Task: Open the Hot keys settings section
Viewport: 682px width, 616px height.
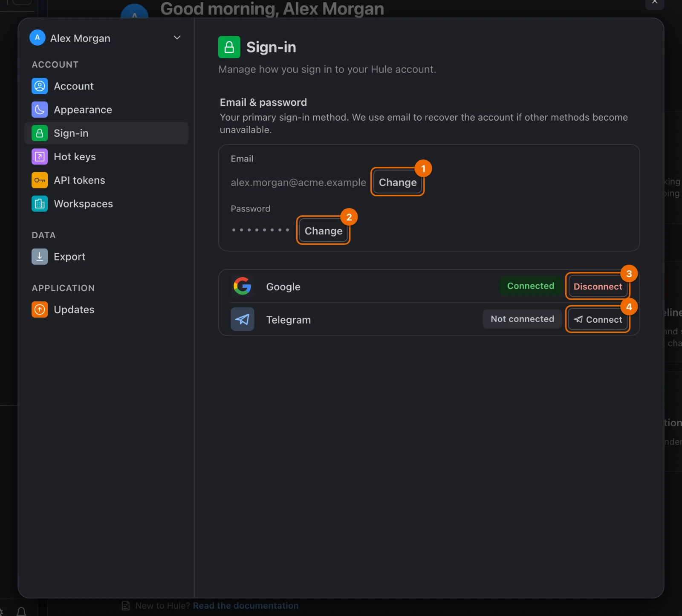Action: coord(106,156)
